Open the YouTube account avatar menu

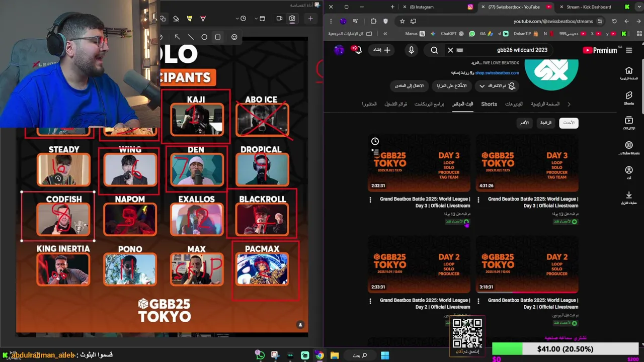[339, 50]
